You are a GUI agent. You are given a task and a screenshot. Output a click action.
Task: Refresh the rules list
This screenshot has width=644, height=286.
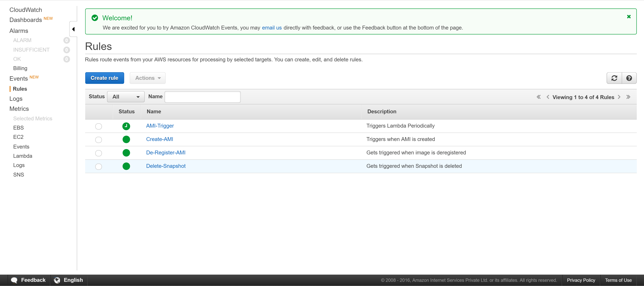click(614, 78)
